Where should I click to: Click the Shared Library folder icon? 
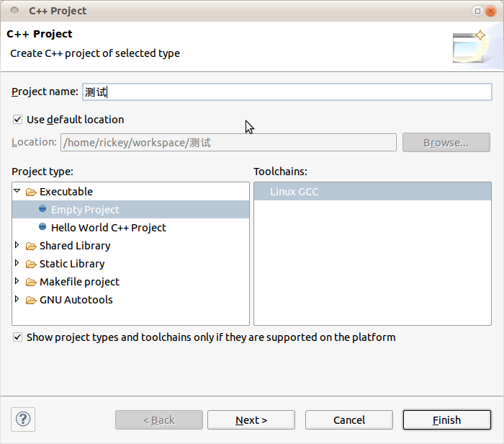coord(31,246)
